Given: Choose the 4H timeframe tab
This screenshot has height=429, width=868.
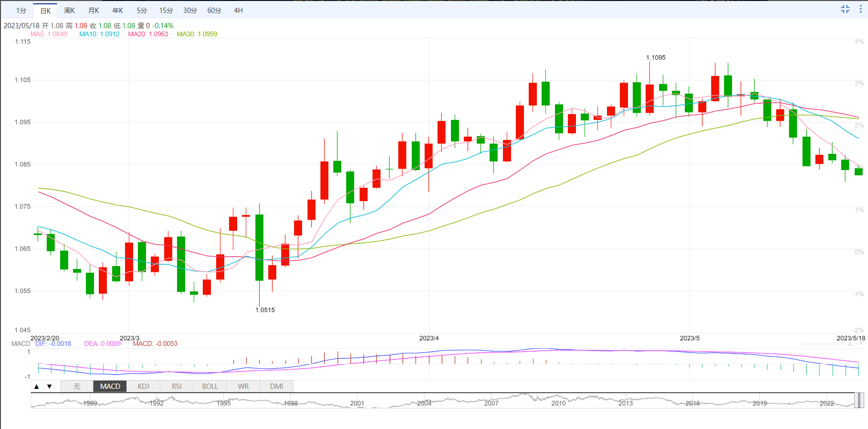Looking at the screenshot, I should pos(238,11).
